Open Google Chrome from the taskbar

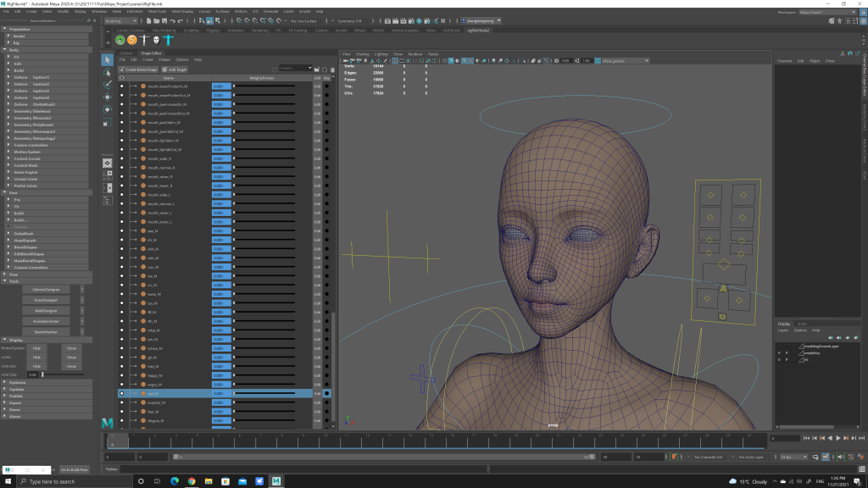192,481
